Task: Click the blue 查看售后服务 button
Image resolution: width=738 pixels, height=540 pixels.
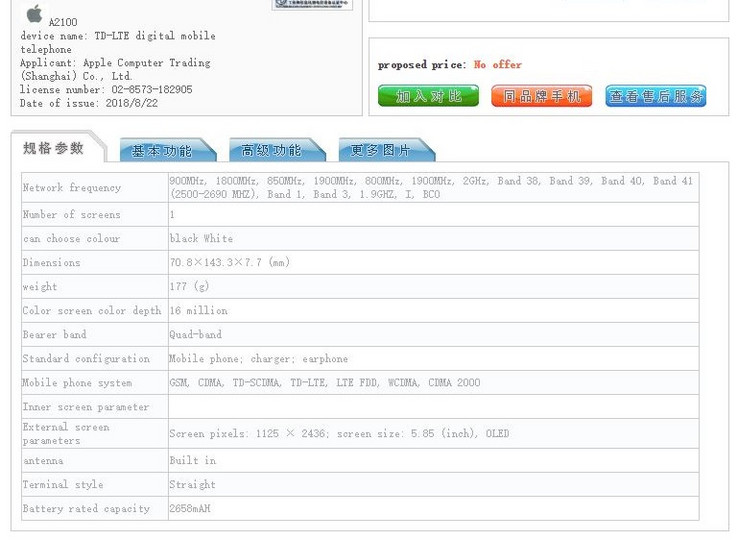Action: (x=656, y=96)
